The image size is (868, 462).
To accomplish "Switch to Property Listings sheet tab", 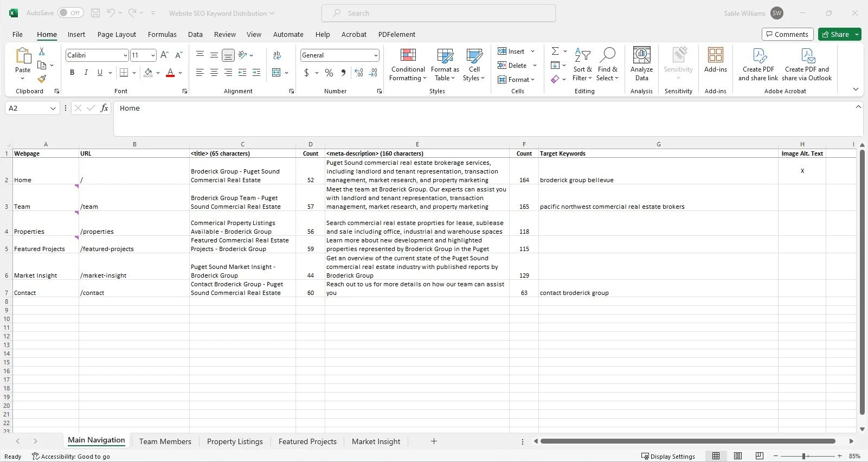I will (x=235, y=441).
